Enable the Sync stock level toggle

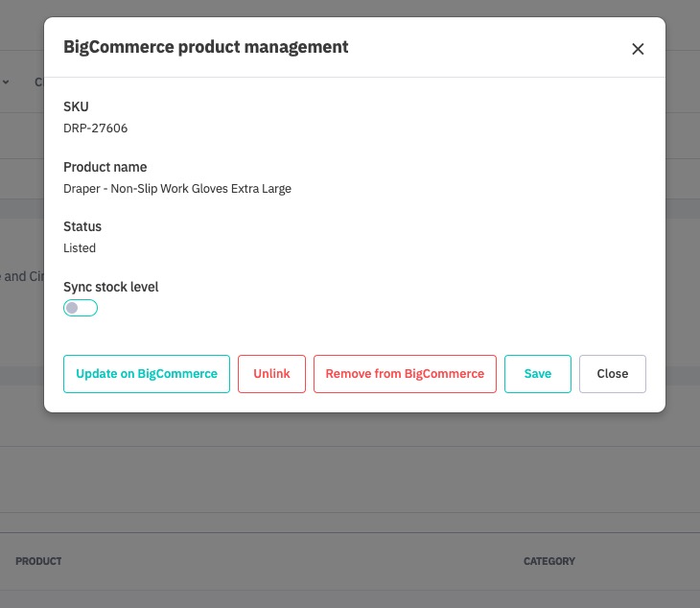tap(81, 308)
